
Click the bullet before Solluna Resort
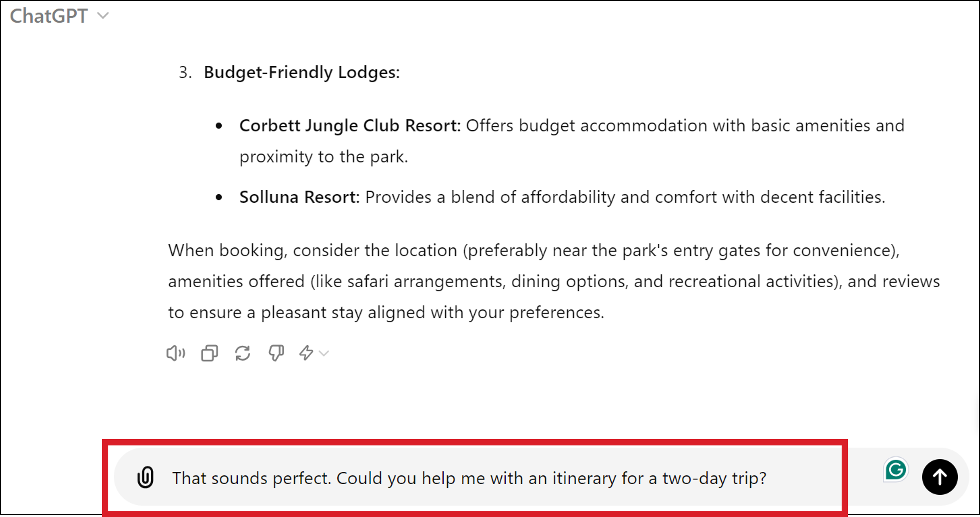click(x=219, y=197)
